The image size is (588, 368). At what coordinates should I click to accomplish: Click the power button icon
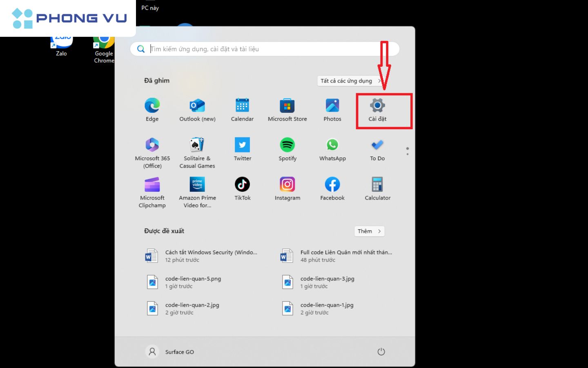coord(381,352)
